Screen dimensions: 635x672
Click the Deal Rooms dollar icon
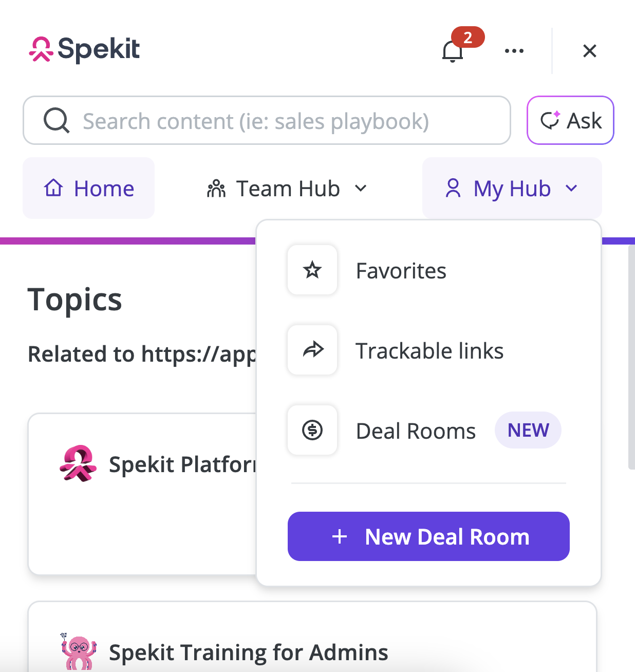[312, 430]
